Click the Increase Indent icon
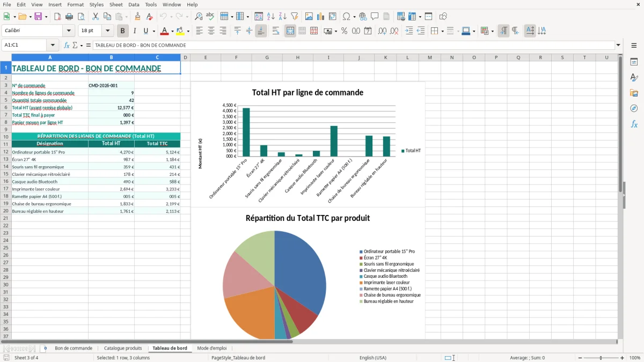 click(409, 31)
